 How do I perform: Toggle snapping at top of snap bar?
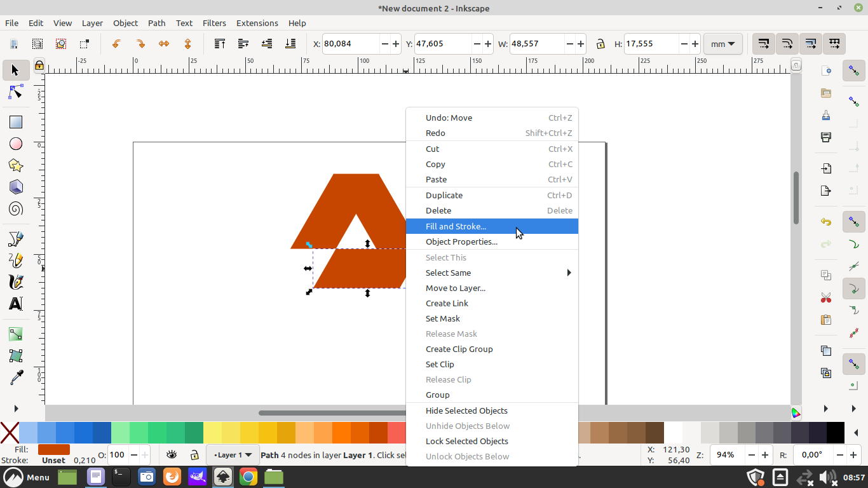tap(854, 70)
